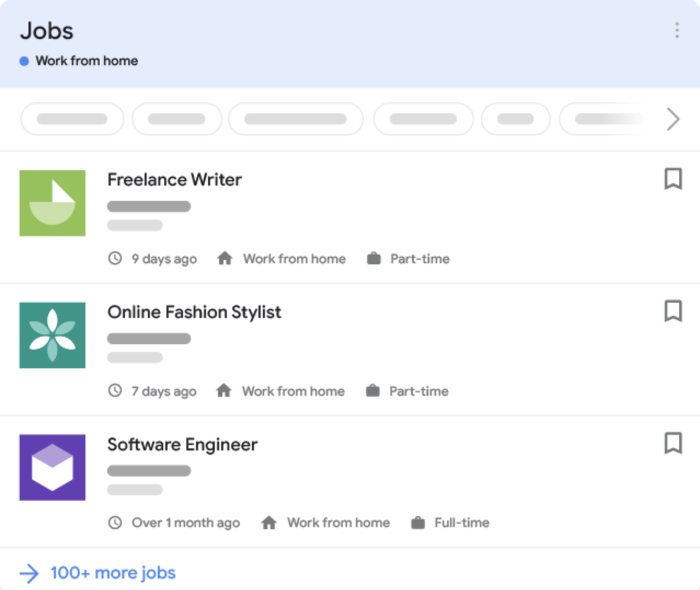Toggle the second filter chip
Screen dimensions: 700x590
point(176,119)
